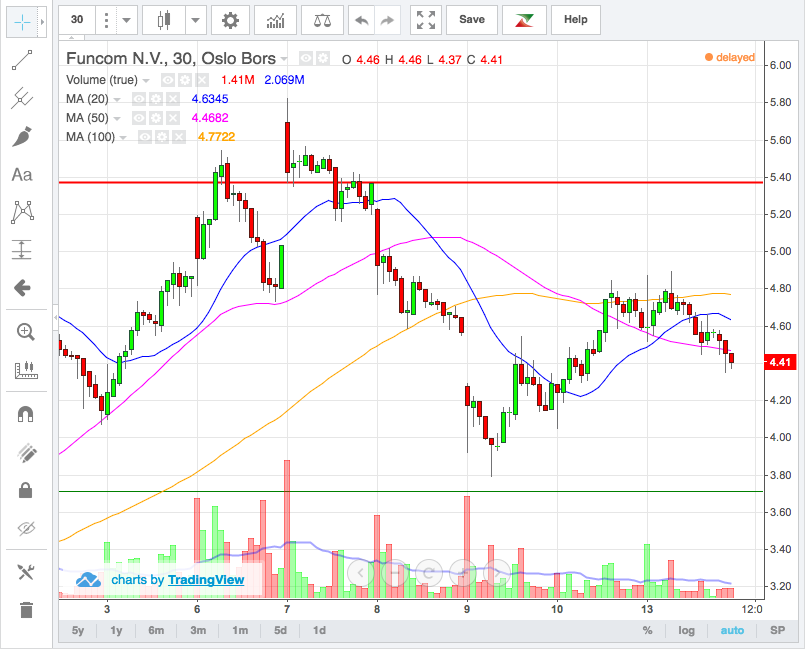Open Funcom N.V. symbol legend dropdown
806x650 pixels.
pyautogui.click(x=284, y=59)
